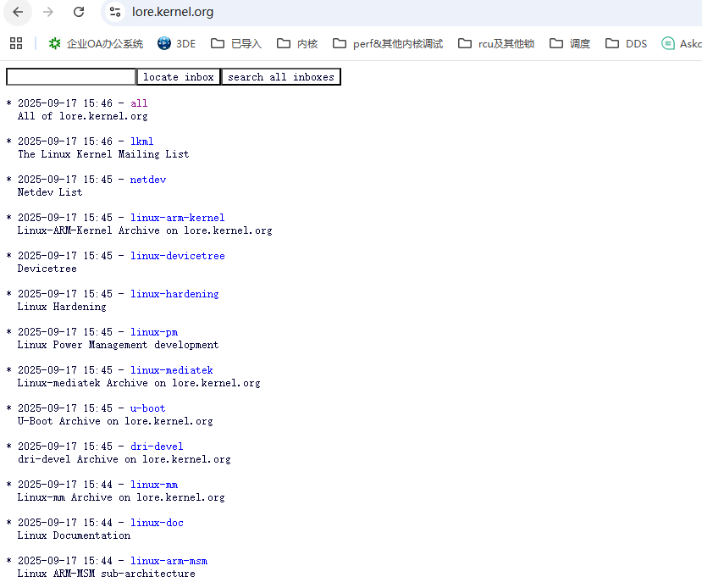
Task: Click 'dri-devel Archive on lore.kernel.org' text
Action: [124, 458]
